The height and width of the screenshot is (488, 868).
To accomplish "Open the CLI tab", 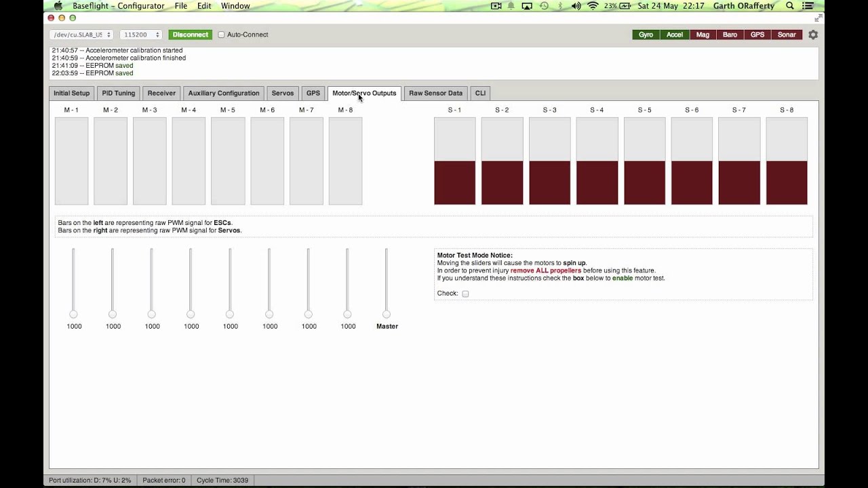I will (480, 93).
